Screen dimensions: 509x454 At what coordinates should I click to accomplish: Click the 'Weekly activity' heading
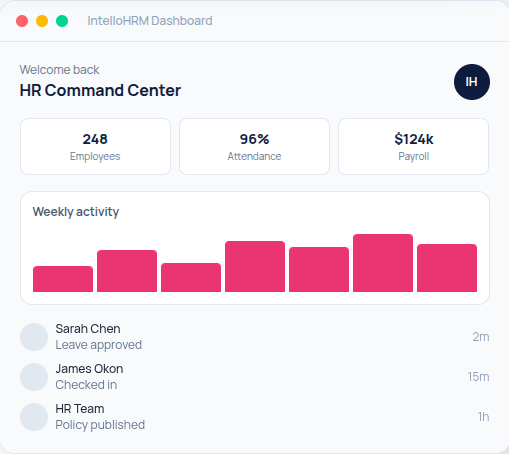[x=76, y=212]
